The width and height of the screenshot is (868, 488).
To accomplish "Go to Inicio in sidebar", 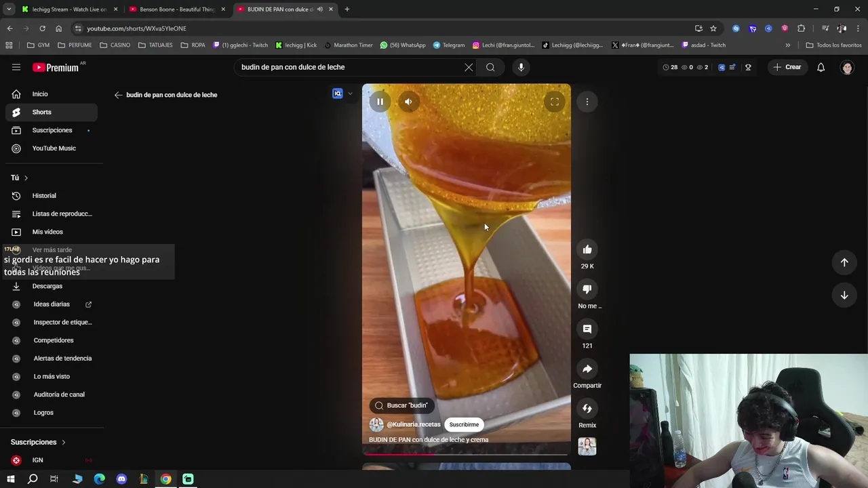I will pos(52,94).
